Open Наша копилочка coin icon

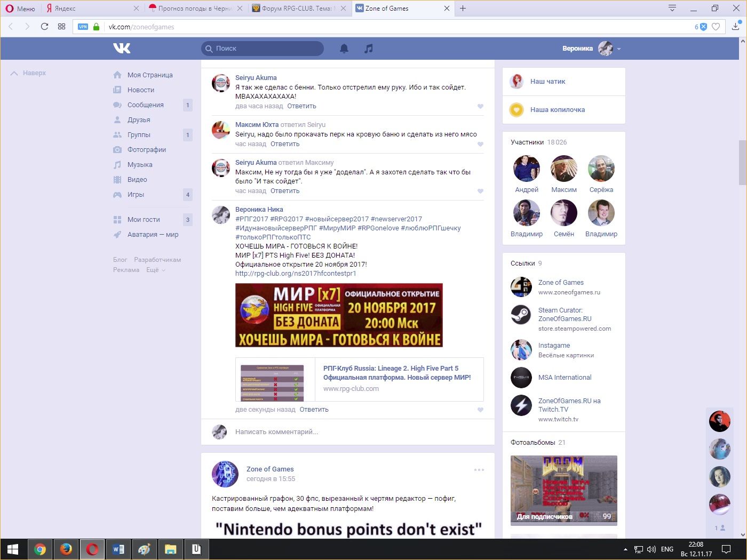[516, 110]
